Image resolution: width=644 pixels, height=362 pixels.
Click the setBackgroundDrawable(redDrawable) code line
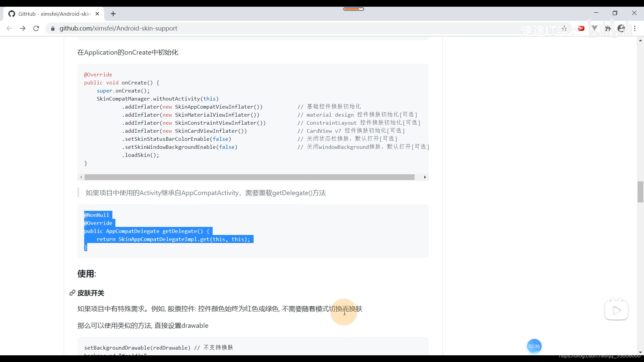[x=159, y=348]
